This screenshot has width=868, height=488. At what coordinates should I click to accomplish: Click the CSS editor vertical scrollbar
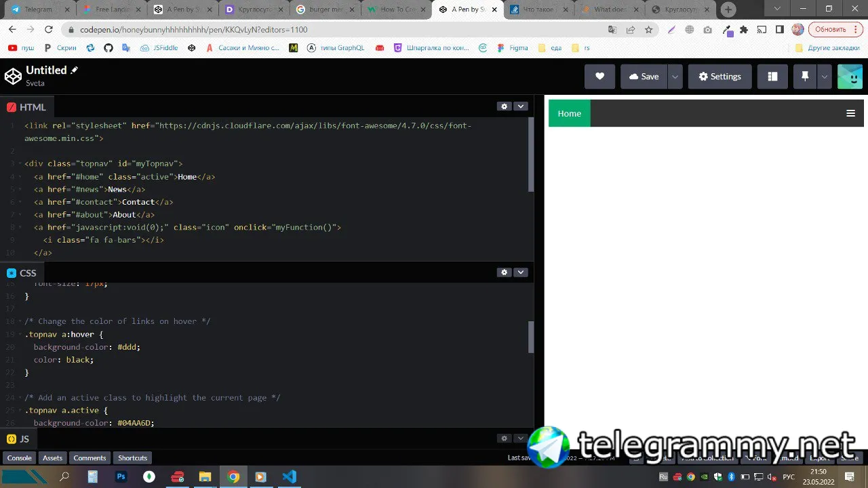pyautogui.click(x=531, y=337)
